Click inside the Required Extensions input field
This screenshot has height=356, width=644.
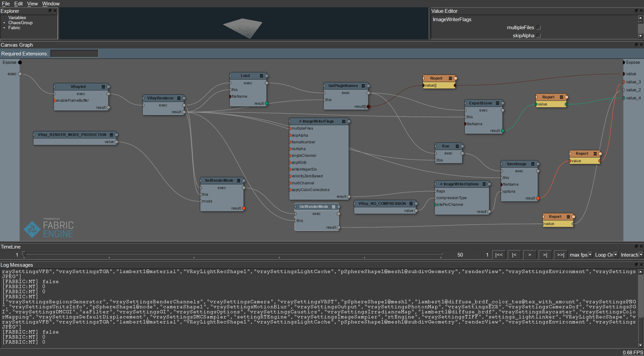74,53
